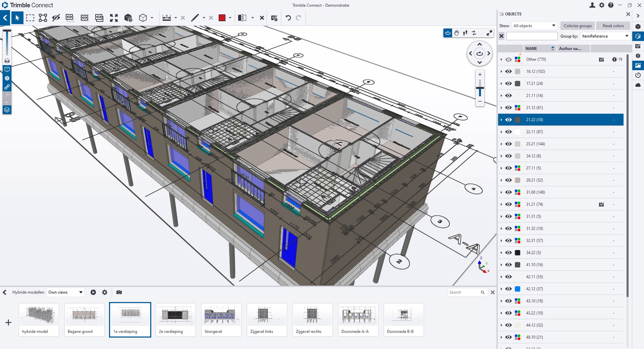This screenshot has width=644, height=349.
Task: Activate the pan hand mode
Action: click(x=457, y=33)
